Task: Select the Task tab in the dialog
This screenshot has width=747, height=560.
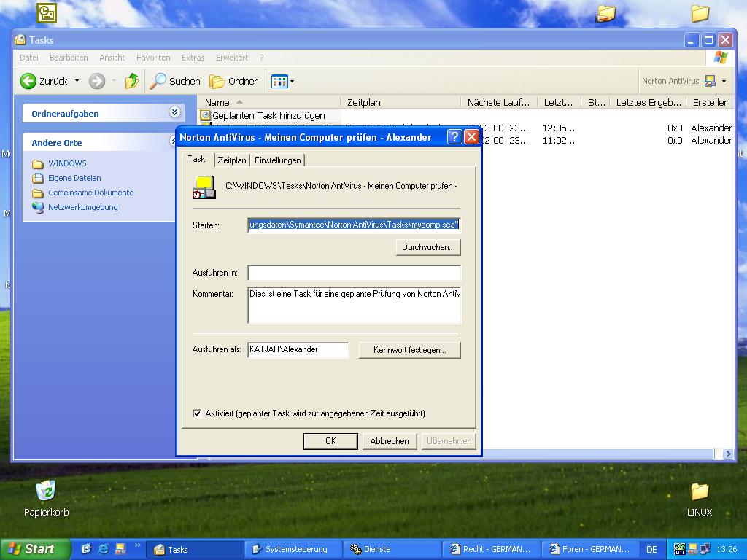Action: 196,159
